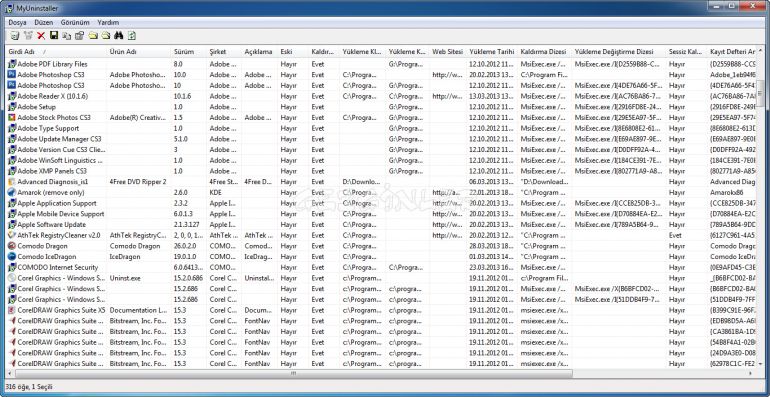Click the second open-folder toolbar icon

tap(105, 35)
